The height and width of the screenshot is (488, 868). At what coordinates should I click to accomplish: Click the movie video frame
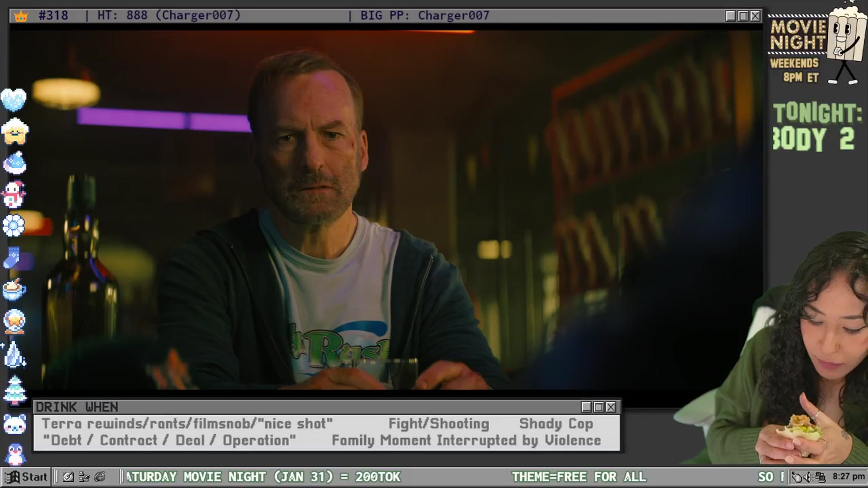tap(387, 210)
